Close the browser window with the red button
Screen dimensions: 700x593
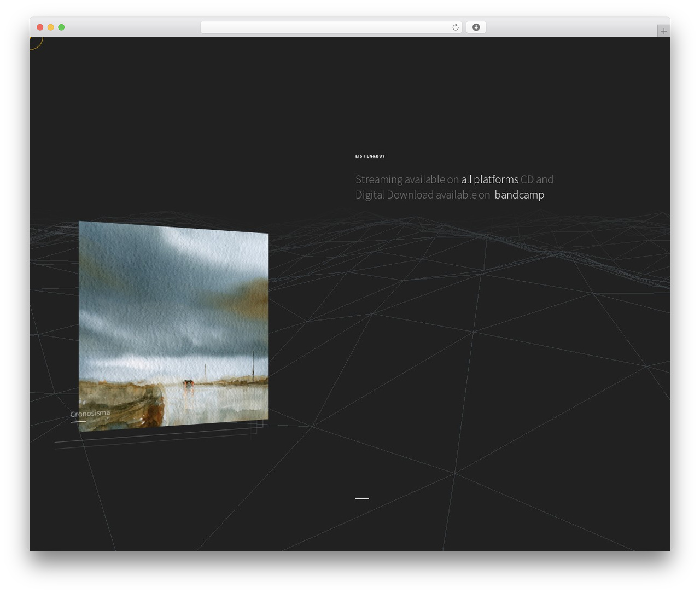pyautogui.click(x=40, y=27)
